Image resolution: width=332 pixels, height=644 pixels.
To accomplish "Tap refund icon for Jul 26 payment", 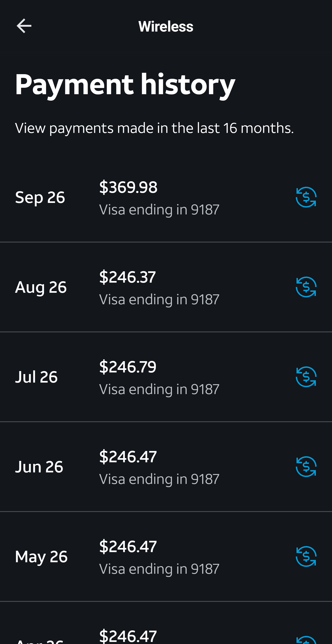I will 306,377.
